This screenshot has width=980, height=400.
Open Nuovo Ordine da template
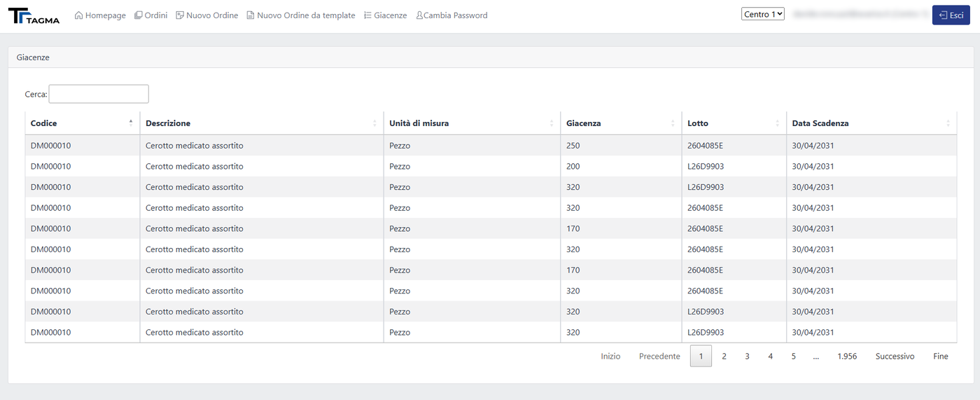click(301, 15)
